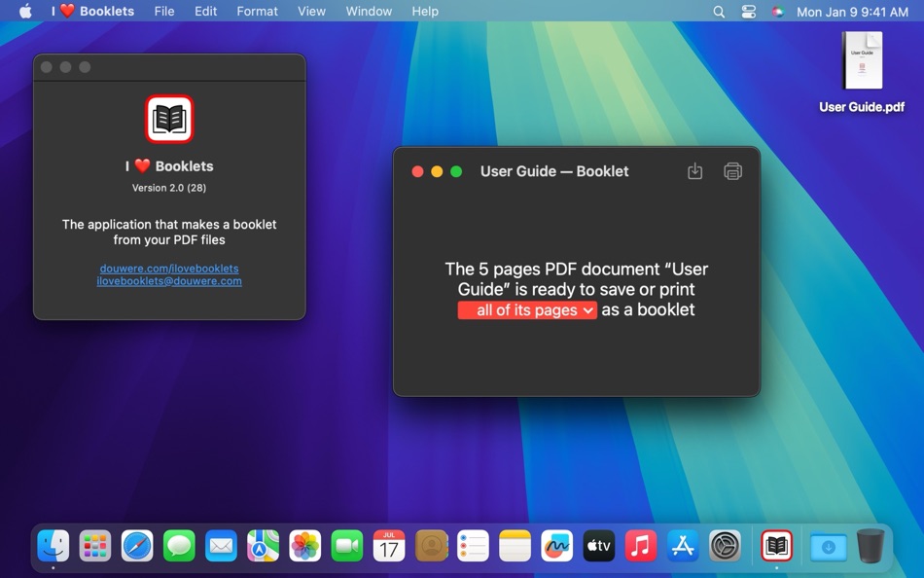Viewport: 924px width, 578px height.
Task: Expand the Window menu in the menu bar
Action: point(368,12)
